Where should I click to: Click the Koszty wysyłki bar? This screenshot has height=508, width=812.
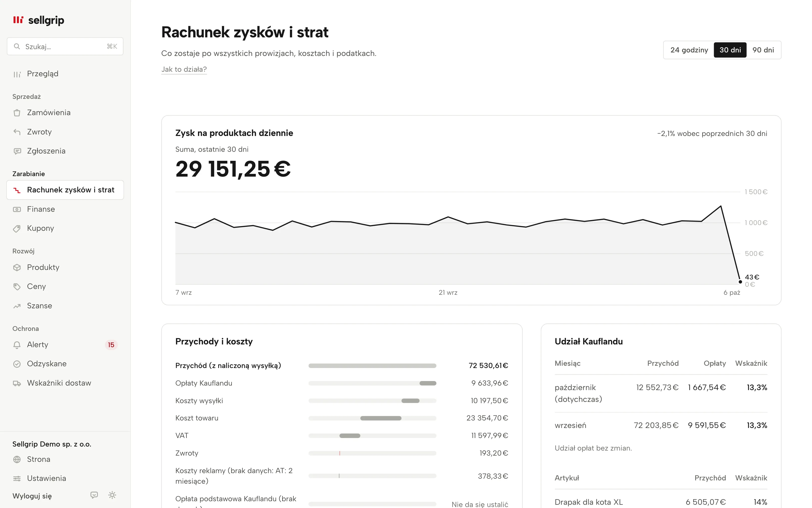410,401
